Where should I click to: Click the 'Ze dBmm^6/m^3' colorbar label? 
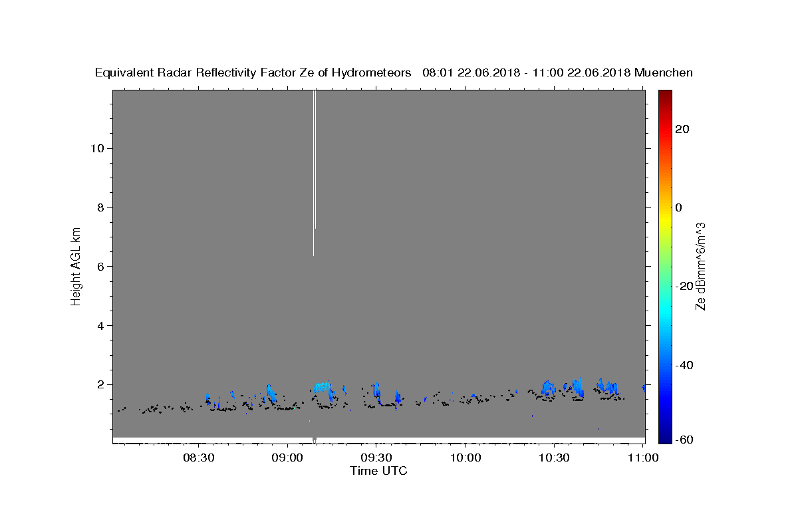pyautogui.click(x=700, y=266)
